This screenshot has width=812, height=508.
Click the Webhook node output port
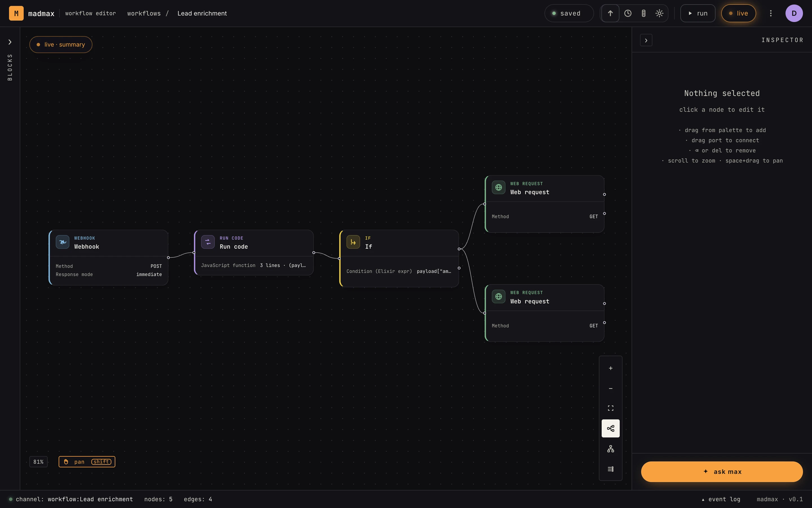pyautogui.click(x=168, y=258)
